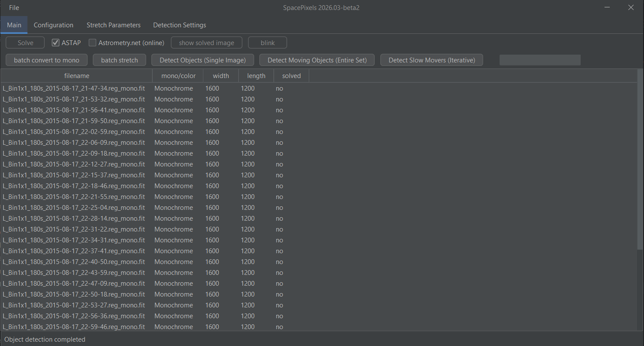
Task: Go to the Detection Settings tab
Action: pos(180,25)
